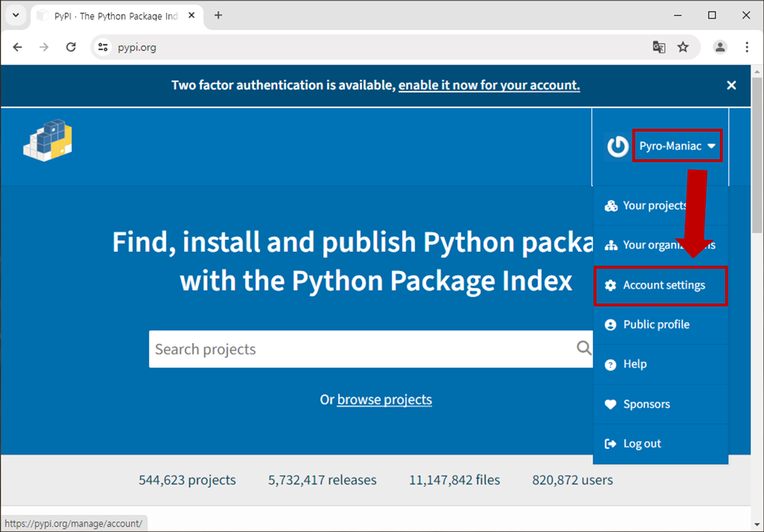Image resolution: width=764 pixels, height=532 pixels.
Task: Maximize the browser window
Action: [x=712, y=15]
